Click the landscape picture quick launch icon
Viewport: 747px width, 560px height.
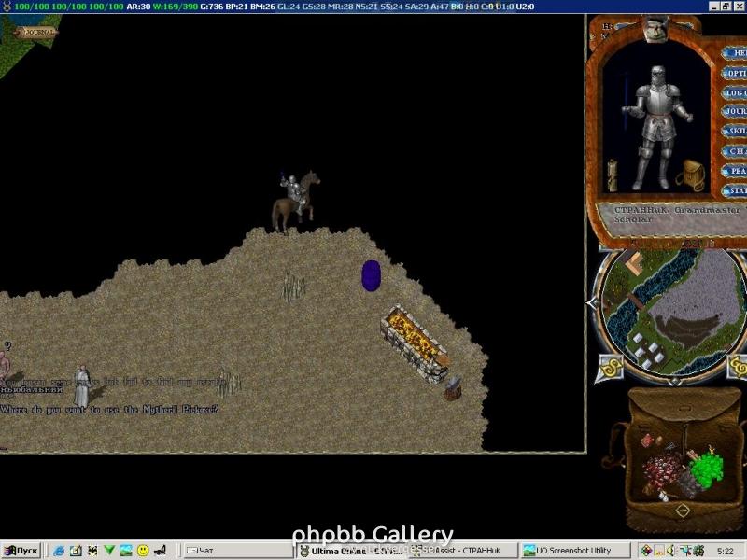[126, 551]
